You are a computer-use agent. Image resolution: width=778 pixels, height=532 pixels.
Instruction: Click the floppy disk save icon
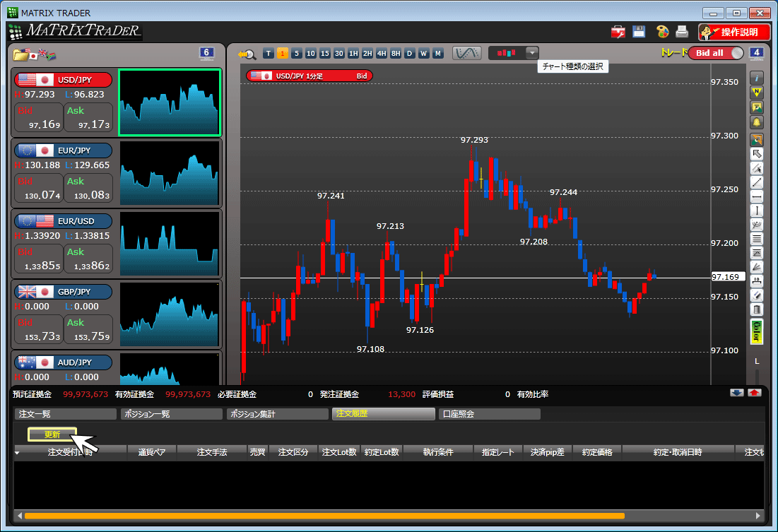[639, 32]
